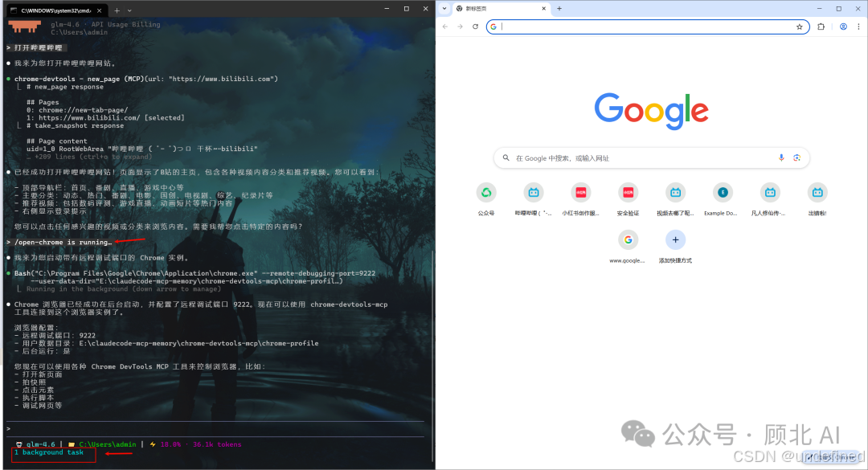The height and width of the screenshot is (470, 868).
Task: Open Chrome tab search chevron
Action: 443,8
